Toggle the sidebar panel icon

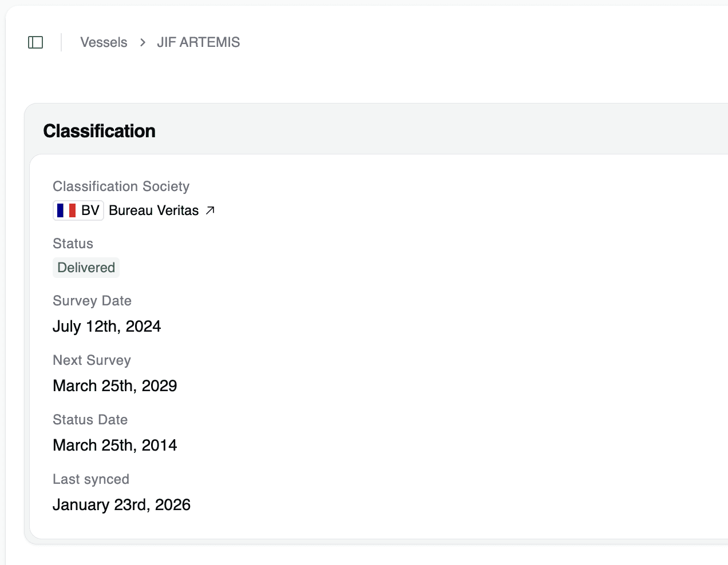[x=35, y=42]
